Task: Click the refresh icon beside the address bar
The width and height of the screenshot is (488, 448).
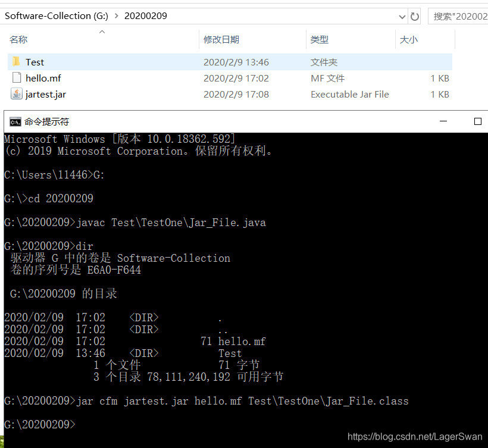Action: click(x=415, y=16)
